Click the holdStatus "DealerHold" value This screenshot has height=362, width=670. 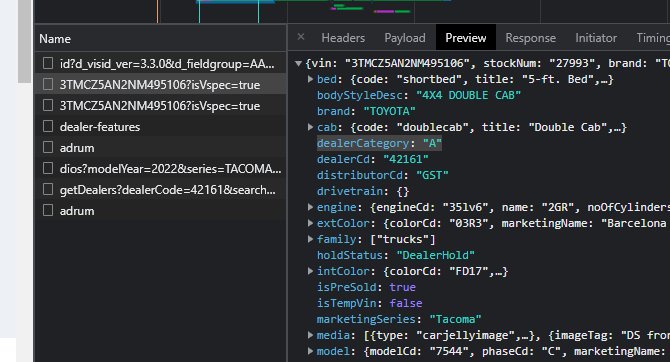(435, 255)
